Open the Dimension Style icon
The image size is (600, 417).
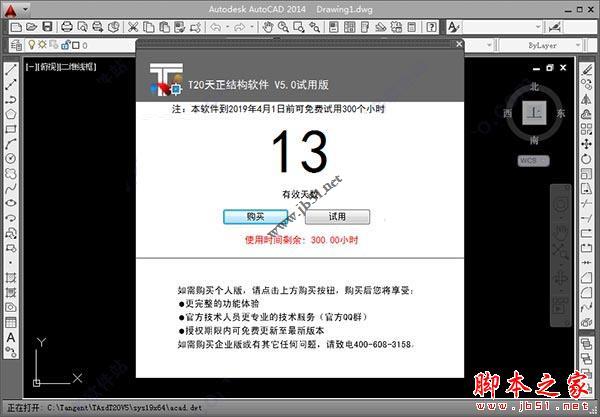pyautogui.click(x=554, y=27)
